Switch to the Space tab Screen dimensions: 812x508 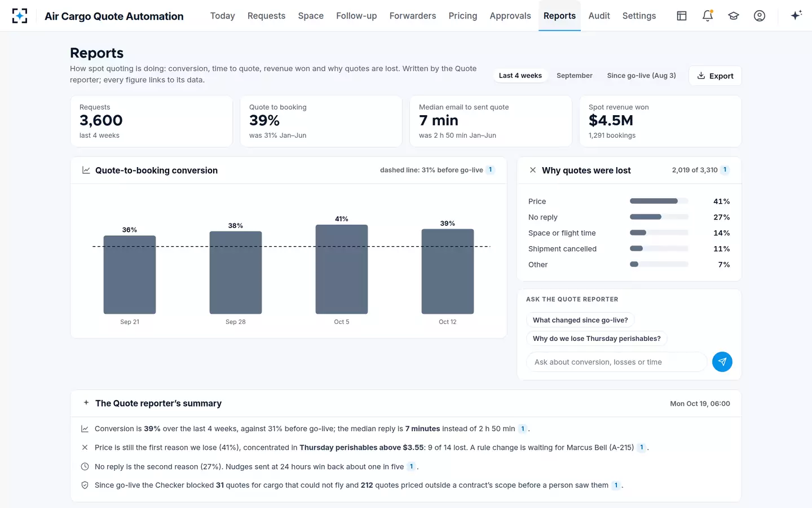tap(311, 16)
